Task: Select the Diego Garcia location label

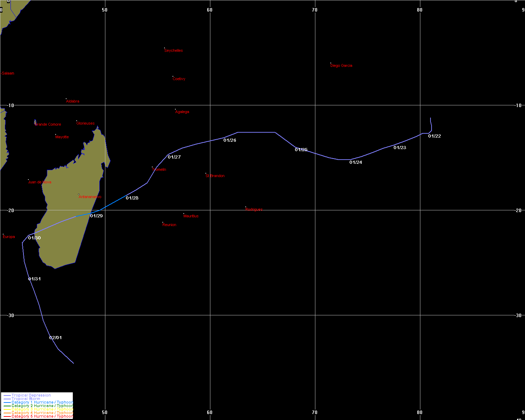Action: [x=341, y=66]
